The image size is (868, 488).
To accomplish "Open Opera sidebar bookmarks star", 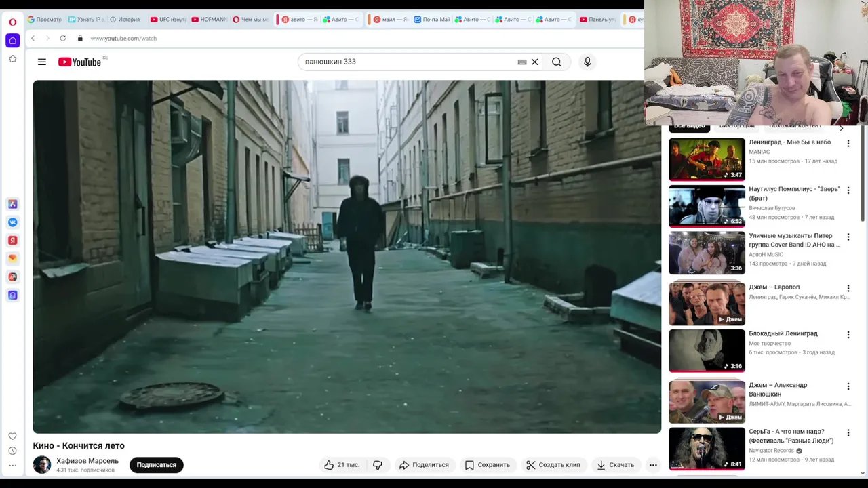I will point(12,59).
